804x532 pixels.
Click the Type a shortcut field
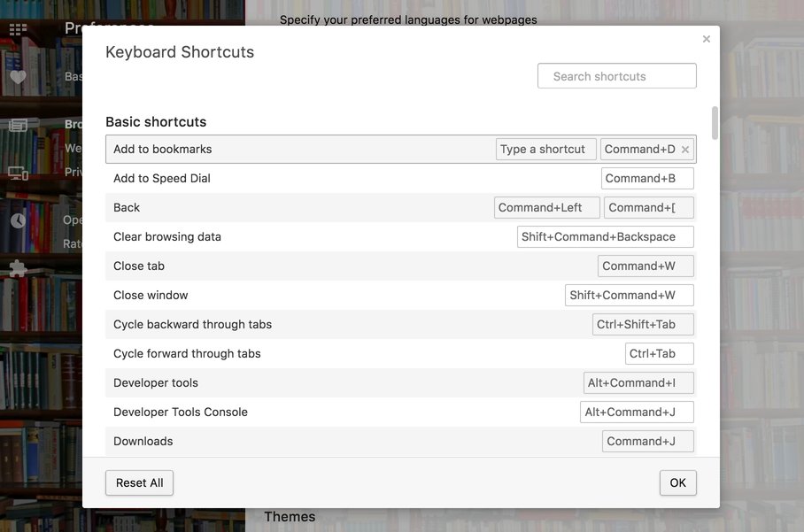tap(545, 148)
